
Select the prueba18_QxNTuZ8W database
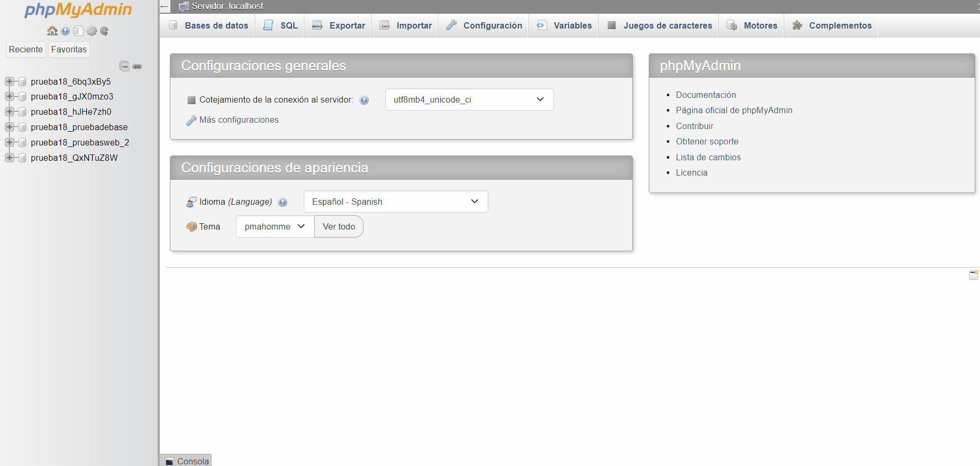pyautogui.click(x=74, y=158)
